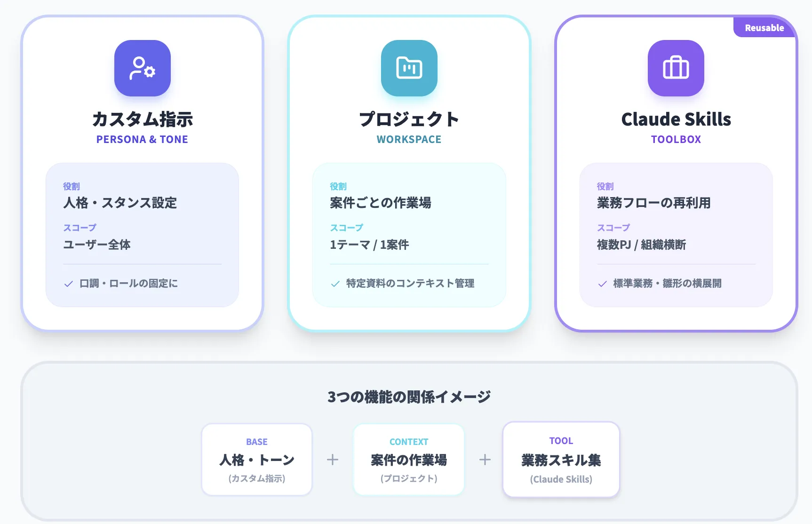Screen dimensions: 812x524
Task: Check the 業務フローの再利用 role item
Action: [654, 203]
